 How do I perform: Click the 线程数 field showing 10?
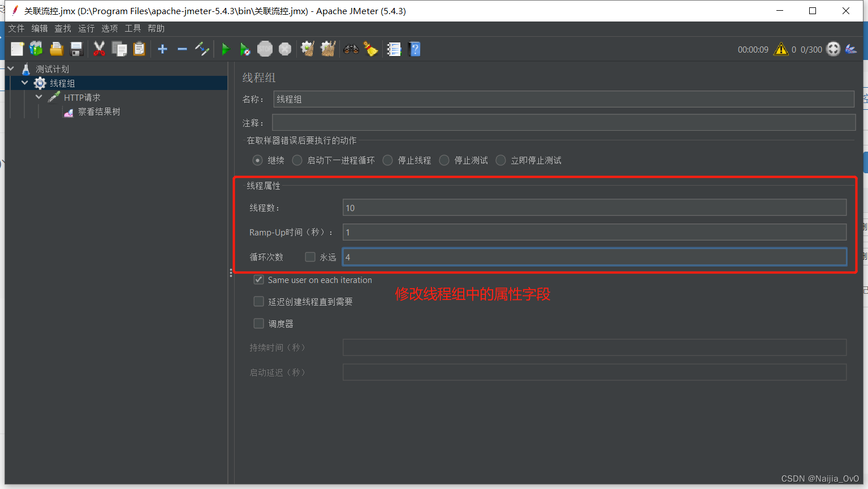coord(594,208)
